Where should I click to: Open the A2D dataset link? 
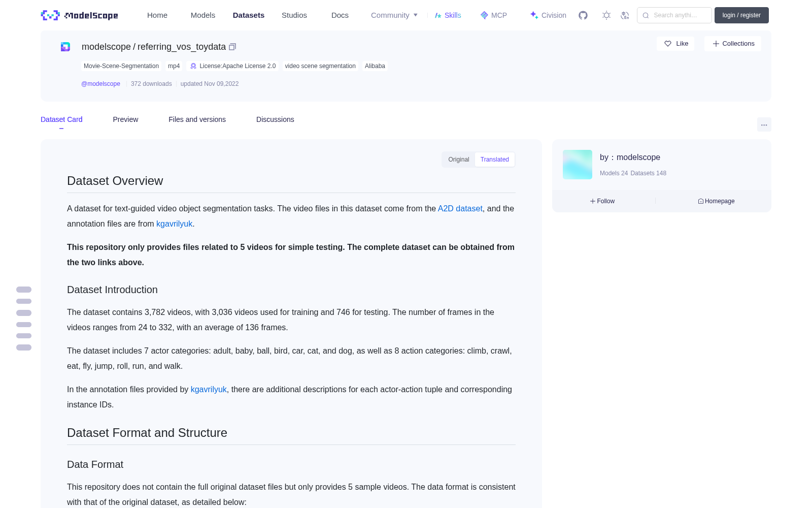[460, 209]
